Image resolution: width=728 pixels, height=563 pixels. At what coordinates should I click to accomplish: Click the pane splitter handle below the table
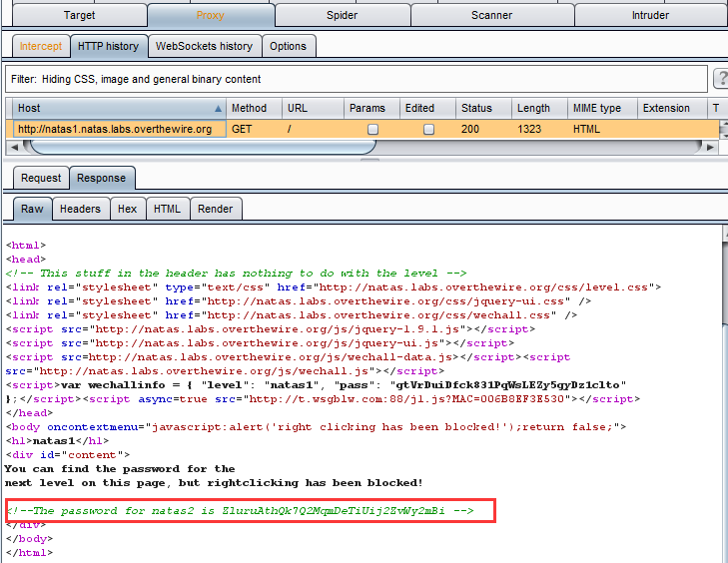pyautogui.click(x=369, y=158)
